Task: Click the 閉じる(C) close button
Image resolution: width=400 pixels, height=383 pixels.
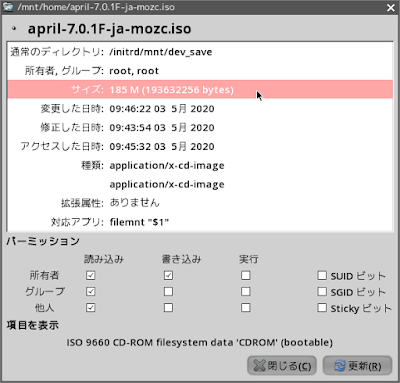Action: pyautogui.click(x=282, y=366)
